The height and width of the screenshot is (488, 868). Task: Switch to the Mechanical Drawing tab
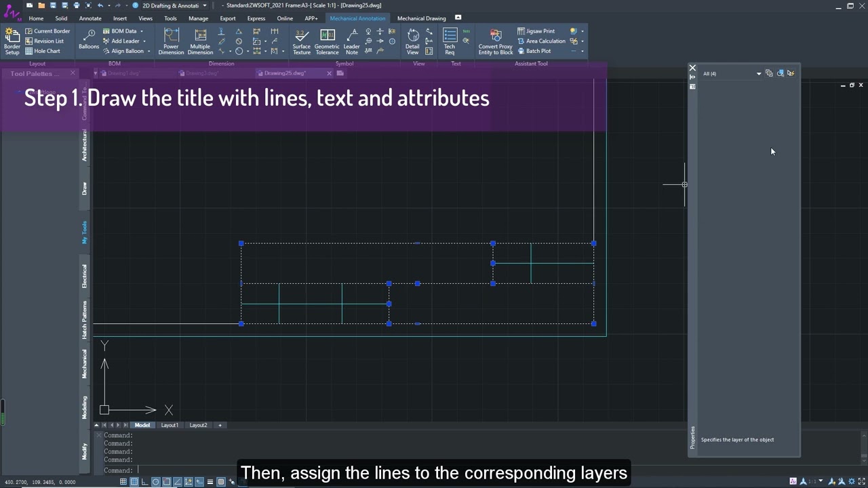(x=421, y=18)
